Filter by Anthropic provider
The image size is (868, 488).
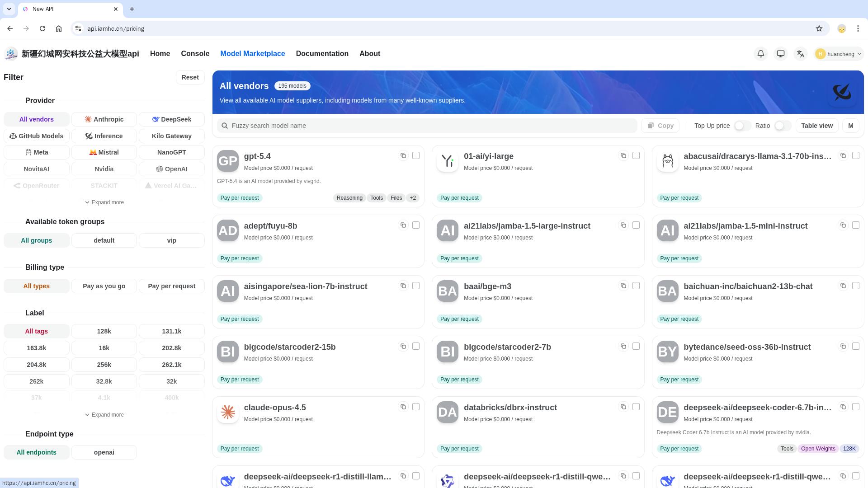(x=104, y=119)
